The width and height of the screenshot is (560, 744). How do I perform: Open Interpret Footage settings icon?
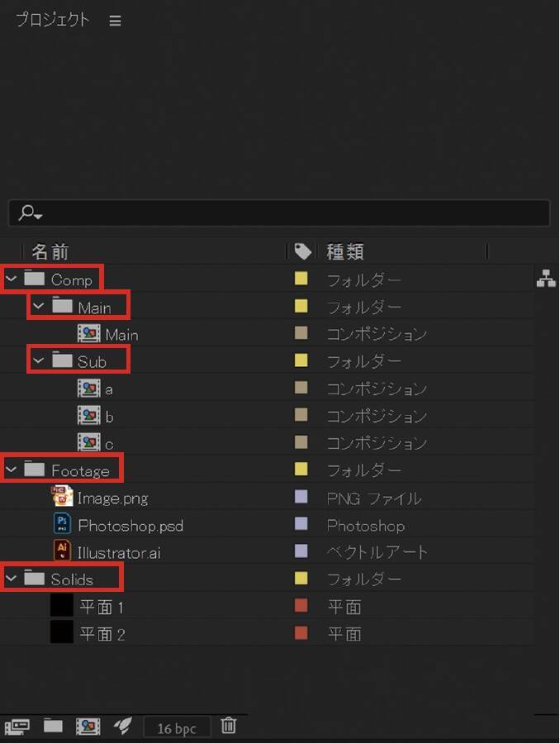(x=17, y=727)
